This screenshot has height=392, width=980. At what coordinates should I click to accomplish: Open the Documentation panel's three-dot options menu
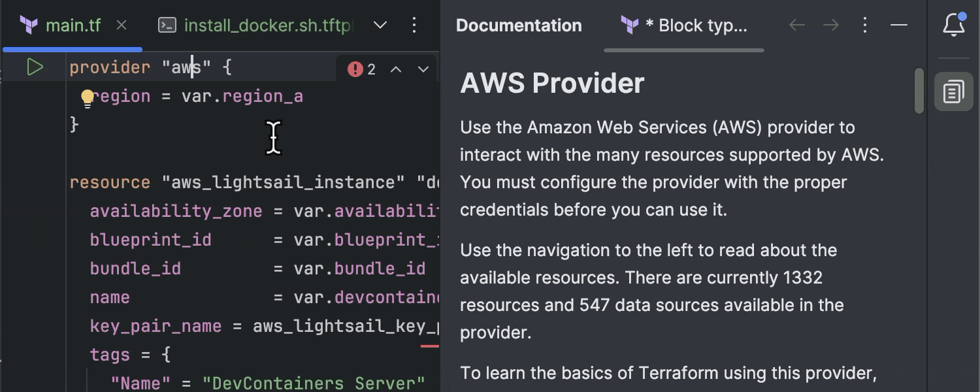pyautogui.click(x=864, y=25)
